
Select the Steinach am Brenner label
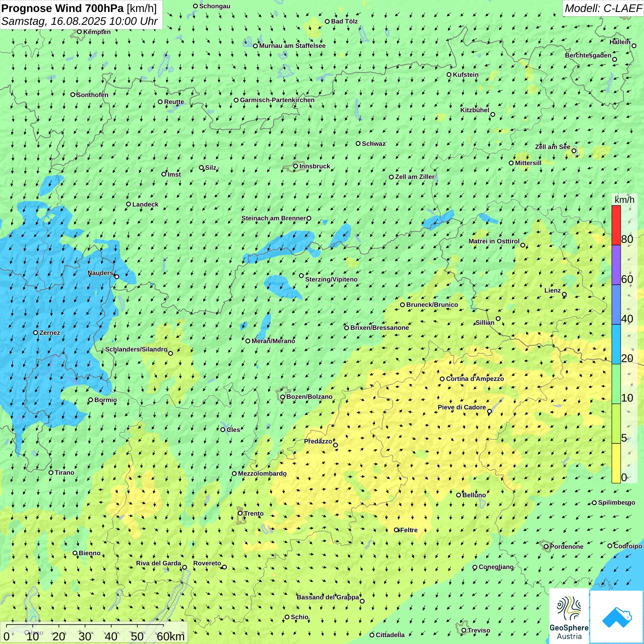274,218
